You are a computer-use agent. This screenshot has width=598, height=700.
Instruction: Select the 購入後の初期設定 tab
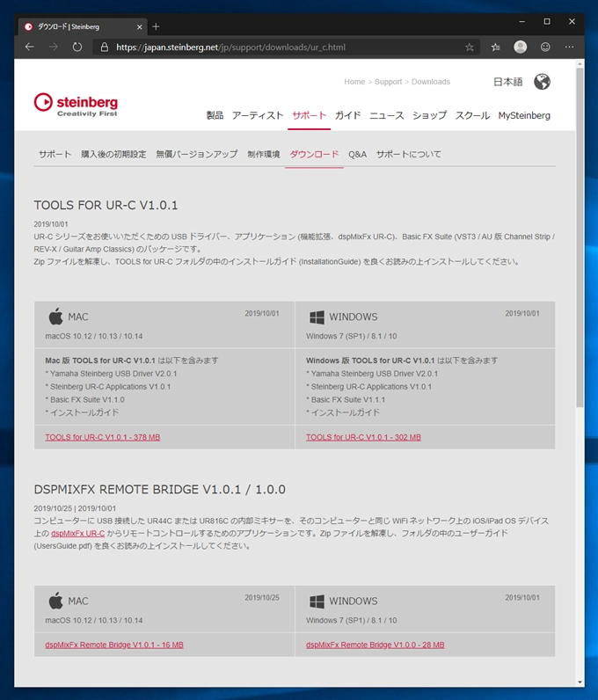coord(113,155)
